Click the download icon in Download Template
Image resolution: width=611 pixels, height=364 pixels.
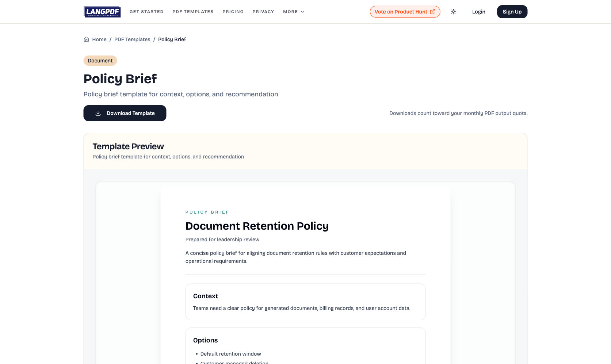98,113
